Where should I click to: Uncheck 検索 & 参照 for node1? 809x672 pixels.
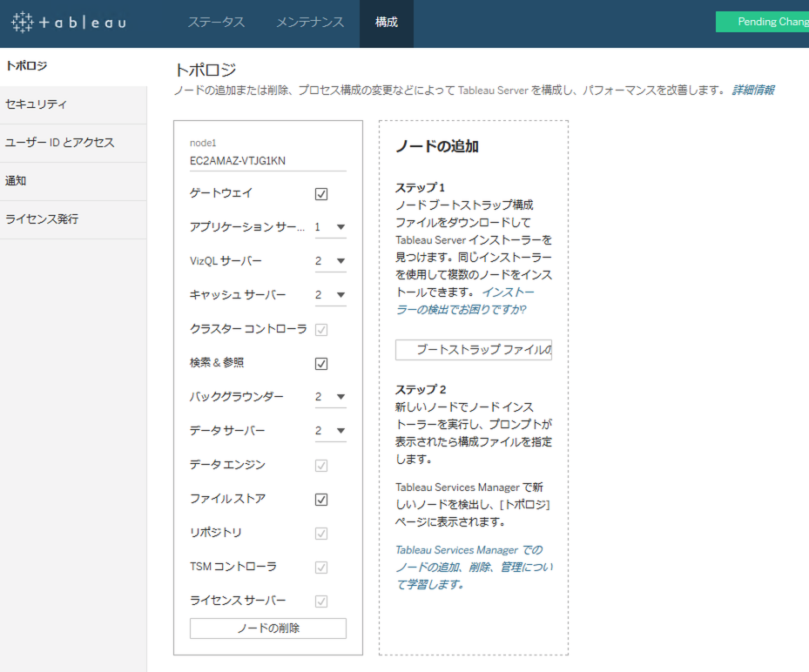tap(321, 362)
